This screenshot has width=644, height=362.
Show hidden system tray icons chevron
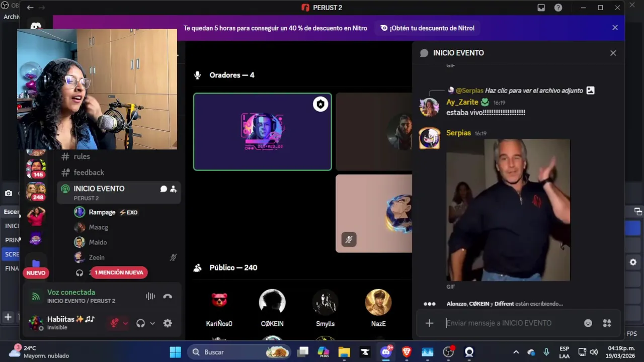tap(516, 352)
